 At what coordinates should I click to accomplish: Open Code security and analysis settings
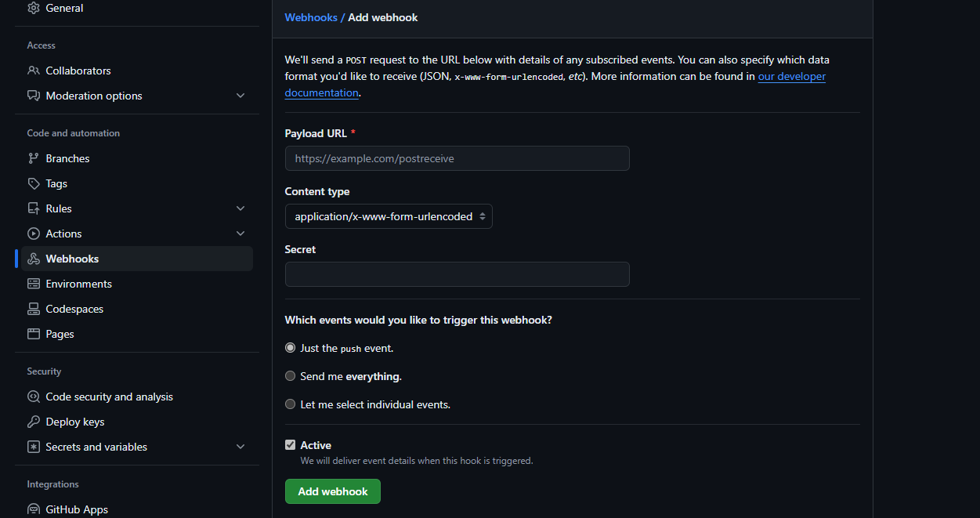point(110,397)
